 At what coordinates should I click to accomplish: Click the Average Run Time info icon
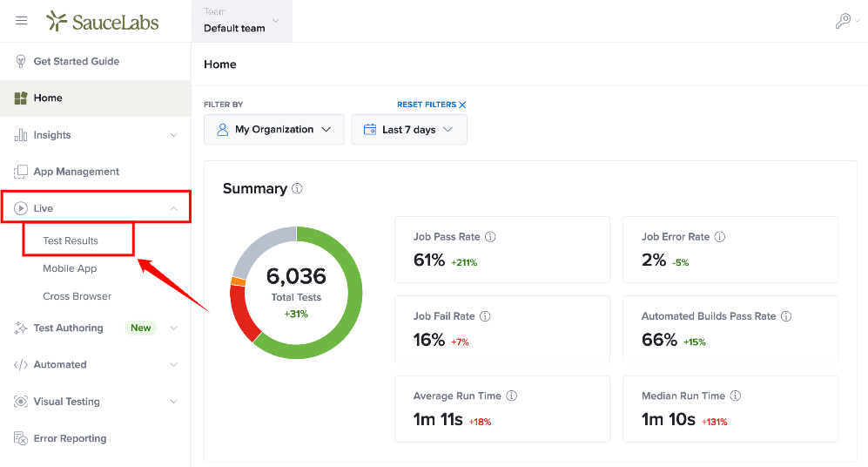[x=512, y=396]
